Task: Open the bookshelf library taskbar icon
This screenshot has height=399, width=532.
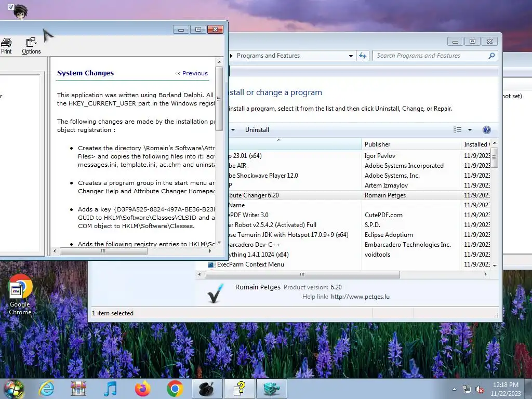Action: pyautogui.click(x=78, y=389)
